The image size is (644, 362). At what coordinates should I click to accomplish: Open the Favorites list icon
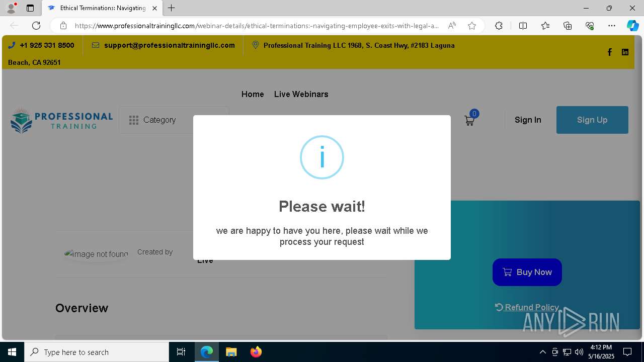point(545,26)
